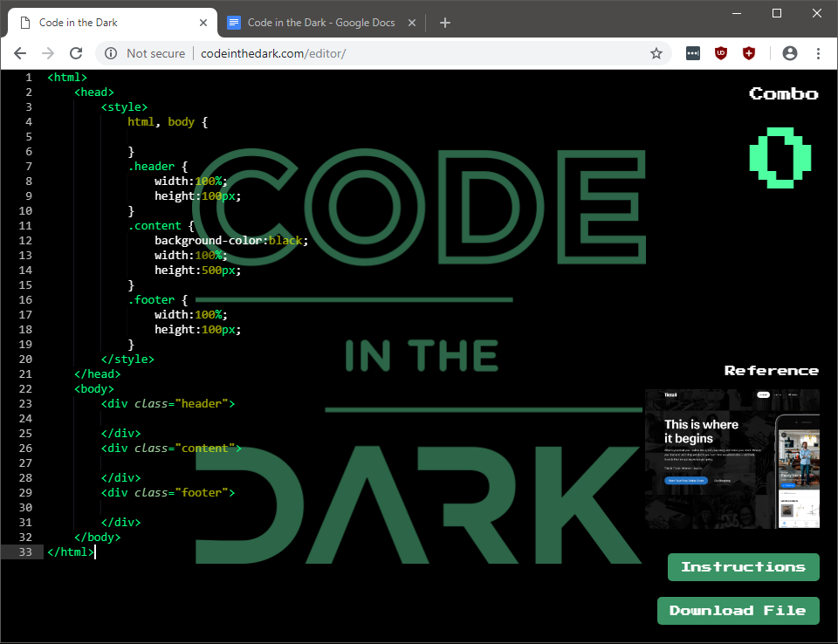The width and height of the screenshot is (838, 644).
Task: Bookmark this page using the star icon
Action: coord(656,53)
